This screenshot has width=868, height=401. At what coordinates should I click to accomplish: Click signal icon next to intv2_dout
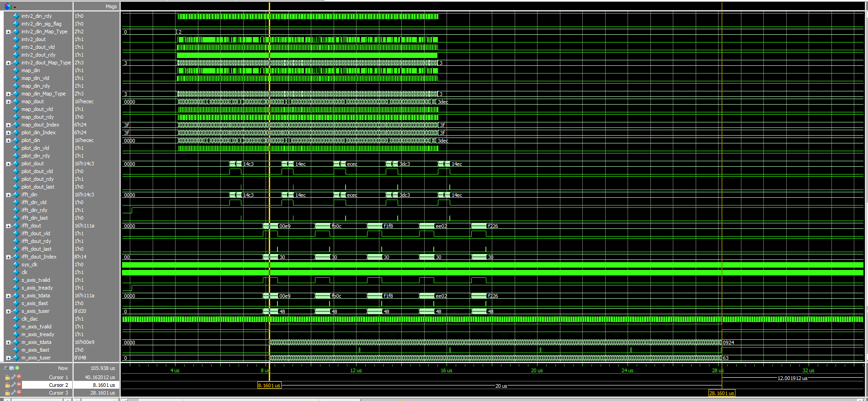click(x=16, y=39)
